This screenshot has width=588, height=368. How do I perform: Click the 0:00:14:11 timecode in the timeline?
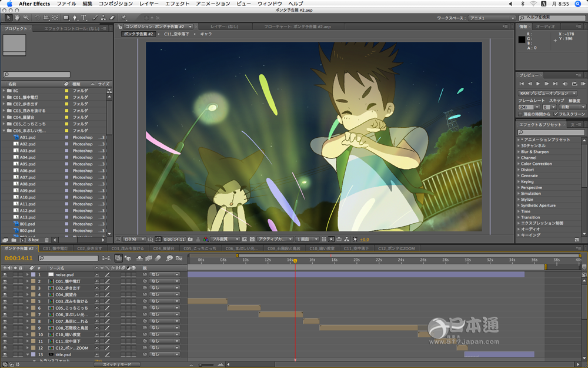point(18,258)
